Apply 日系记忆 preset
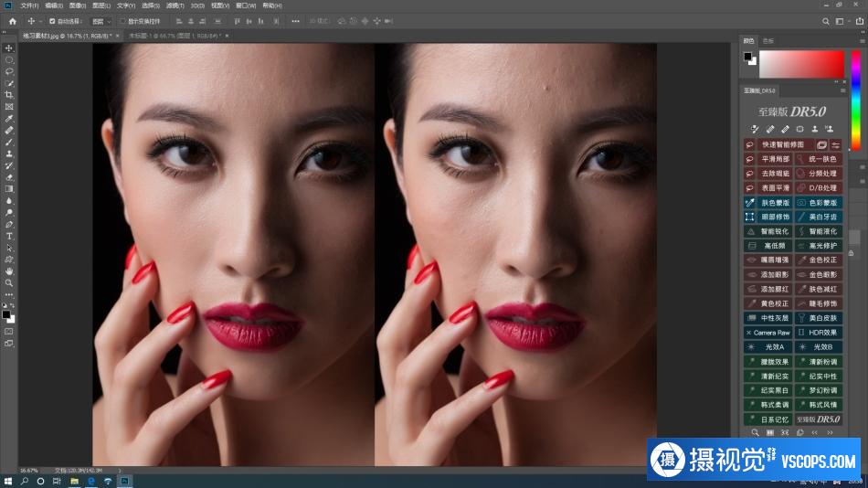Screen dimensions: 868x488 (768, 419)
